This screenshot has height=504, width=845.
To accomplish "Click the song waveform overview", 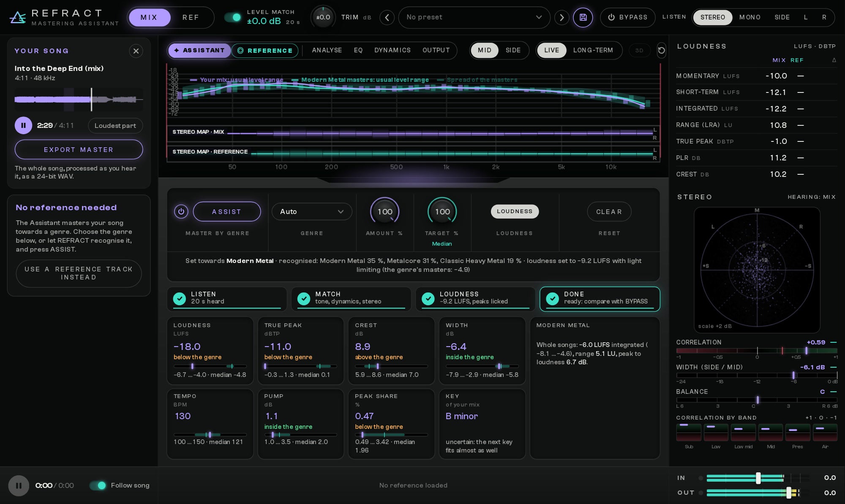I will [x=79, y=100].
